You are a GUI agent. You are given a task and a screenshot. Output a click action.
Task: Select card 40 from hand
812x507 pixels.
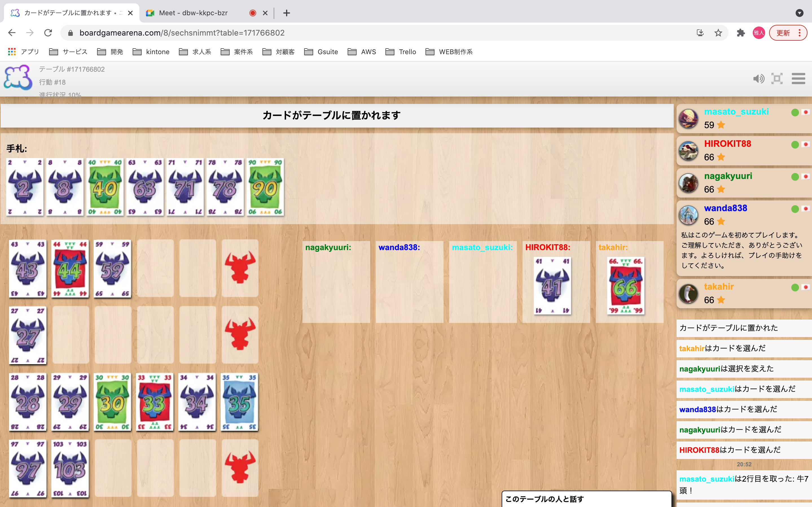105,187
